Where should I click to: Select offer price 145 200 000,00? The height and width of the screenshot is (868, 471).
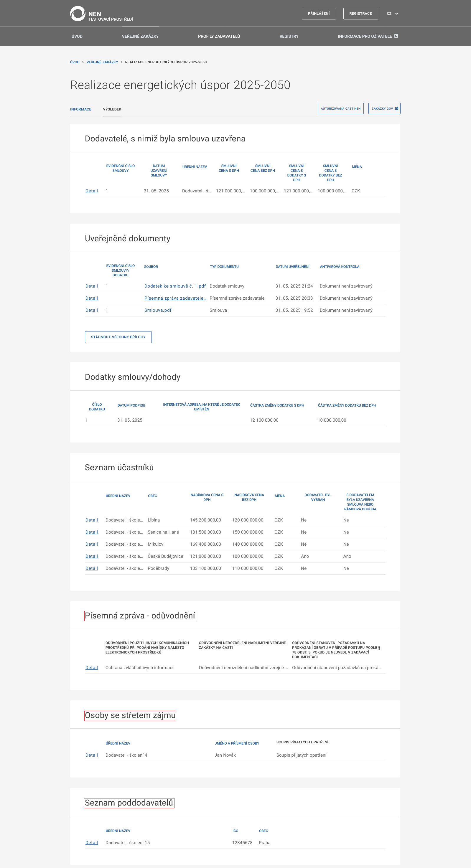205,520
